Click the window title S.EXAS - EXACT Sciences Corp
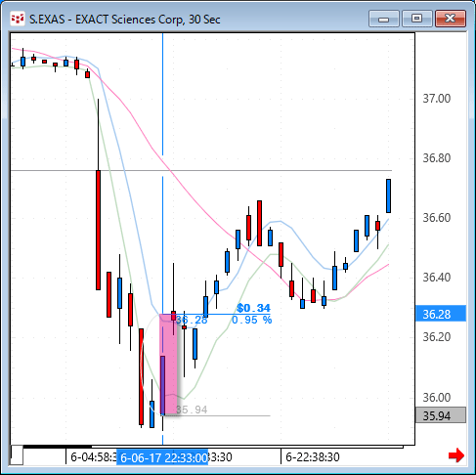476x475 pixels. (x=125, y=20)
